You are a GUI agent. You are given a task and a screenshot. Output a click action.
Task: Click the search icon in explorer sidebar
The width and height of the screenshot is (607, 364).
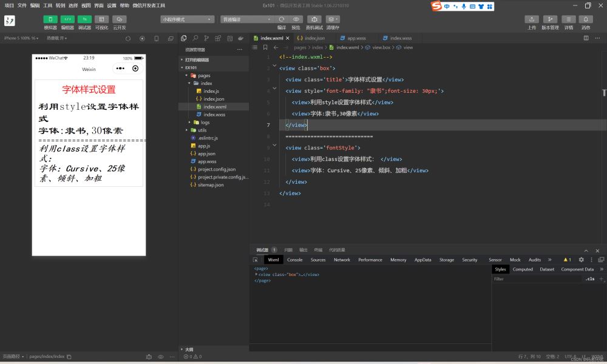195,38
